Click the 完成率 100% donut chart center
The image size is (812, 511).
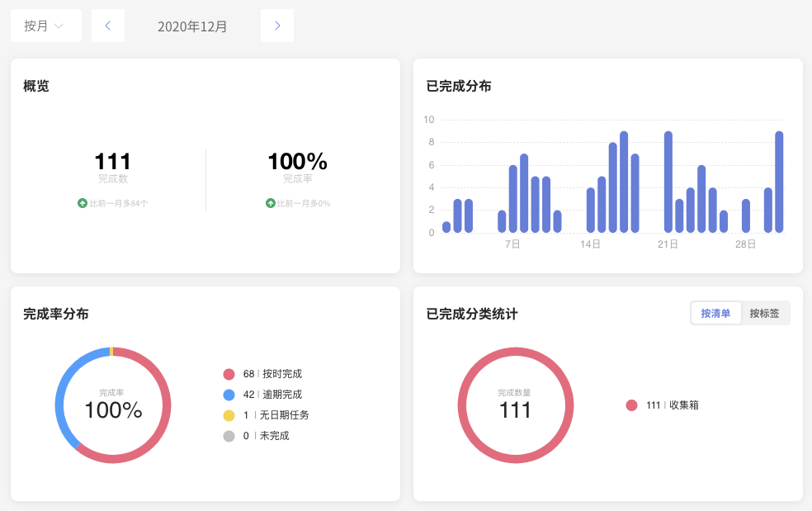(113, 405)
